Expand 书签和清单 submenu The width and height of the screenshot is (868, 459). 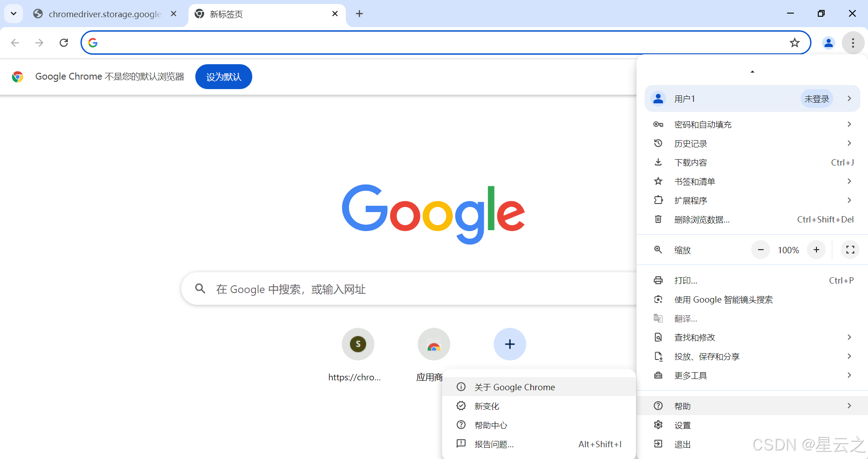point(752,181)
